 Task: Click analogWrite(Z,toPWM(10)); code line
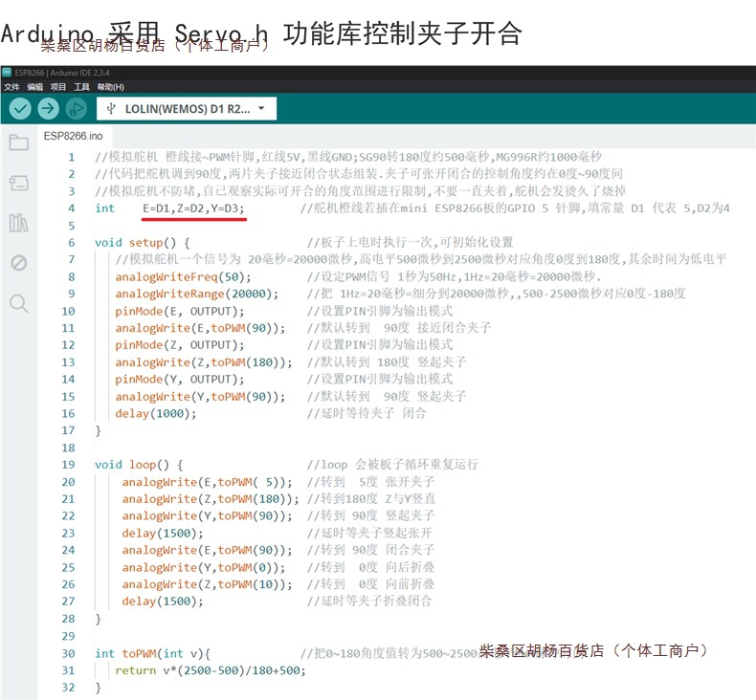[207, 584]
